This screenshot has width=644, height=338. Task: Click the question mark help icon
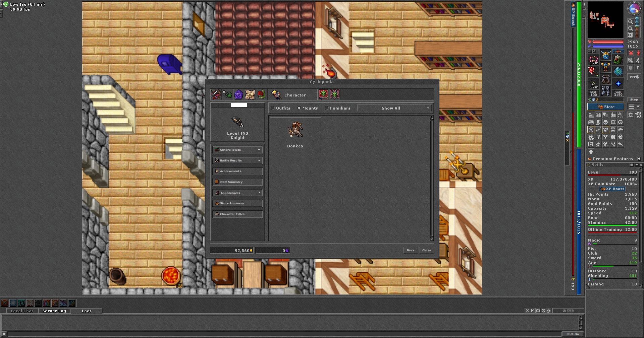click(x=598, y=137)
